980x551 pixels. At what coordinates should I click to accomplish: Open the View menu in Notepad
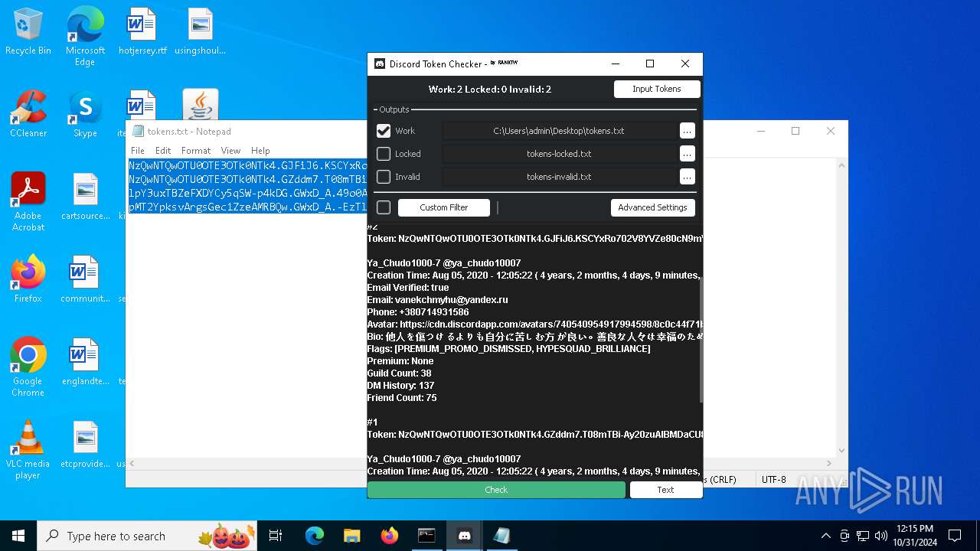230,151
